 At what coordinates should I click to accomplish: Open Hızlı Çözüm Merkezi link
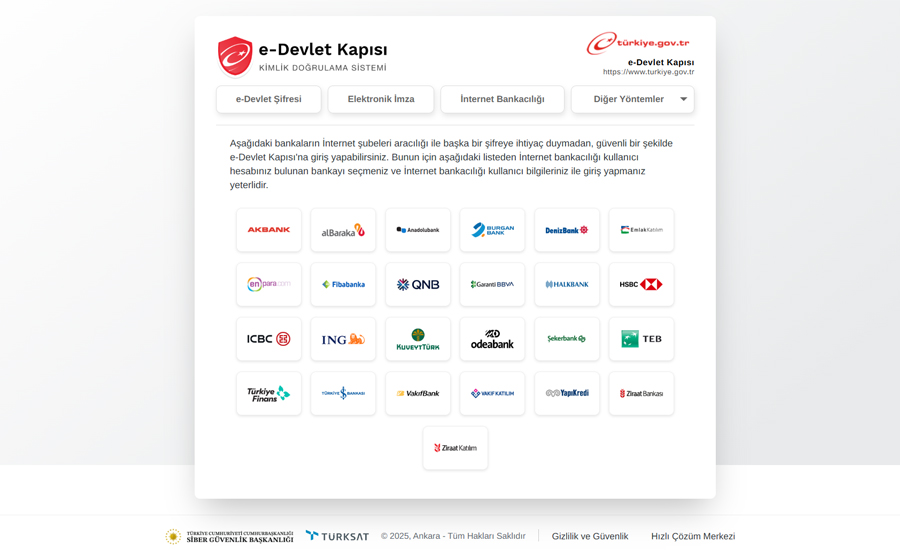[x=693, y=536]
